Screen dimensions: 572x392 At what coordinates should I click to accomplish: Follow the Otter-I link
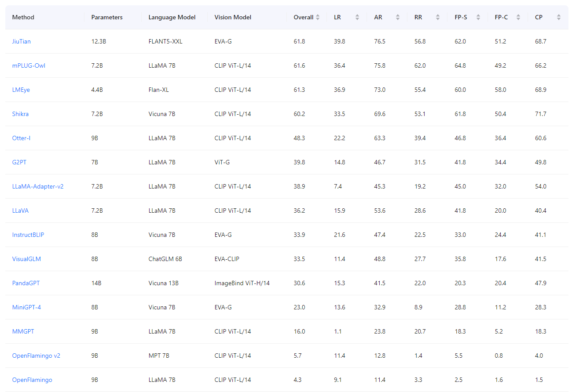click(x=21, y=138)
